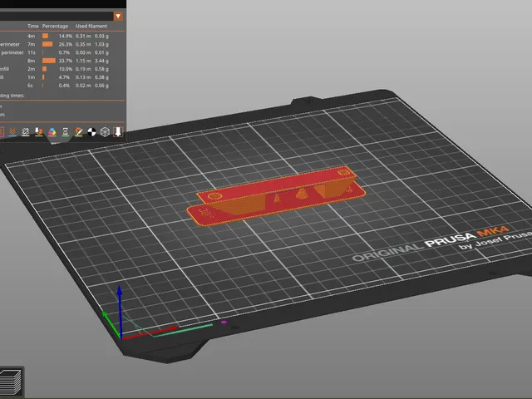532x399 pixels.
Task: Click the stacked layers preview icon
Action: 11,382
